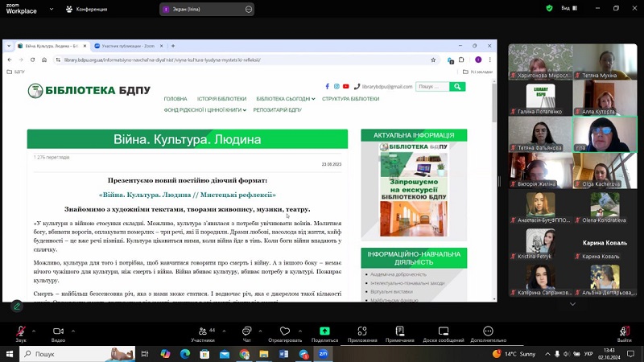Open СТРУКТУРА БІБЛІОТЕКИ menu item

tap(351, 99)
